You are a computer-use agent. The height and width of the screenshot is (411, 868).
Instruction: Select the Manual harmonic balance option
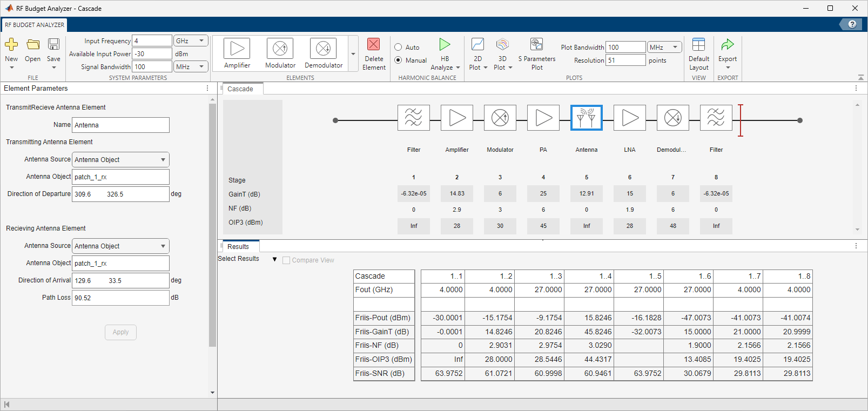click(x=398, y=60)
